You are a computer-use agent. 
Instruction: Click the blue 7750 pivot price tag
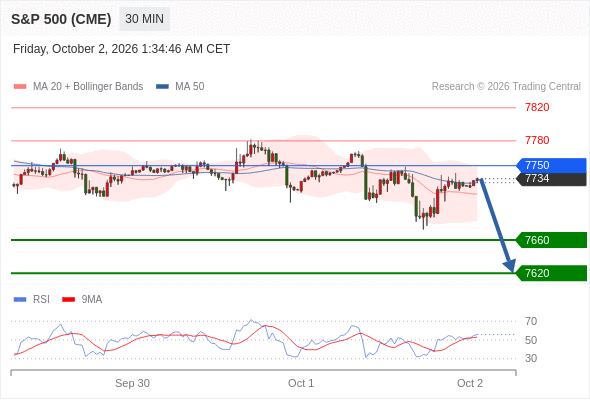click(551, 166)
